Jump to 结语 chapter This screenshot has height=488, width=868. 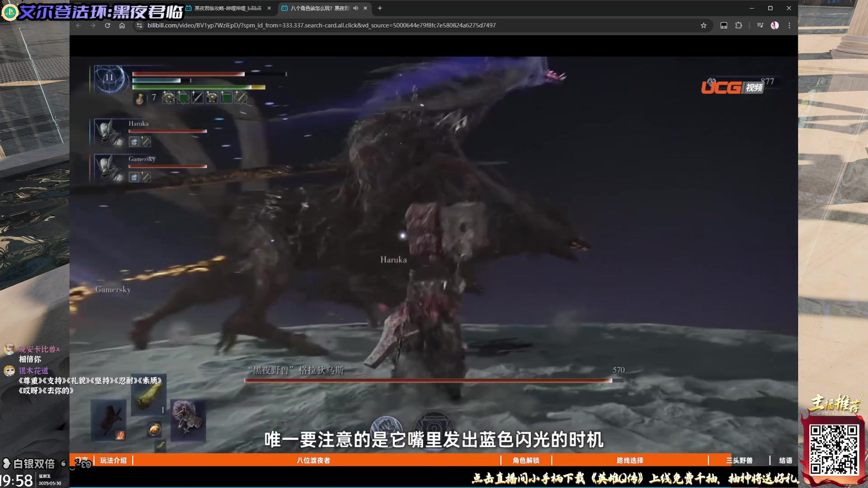[785, 460]
